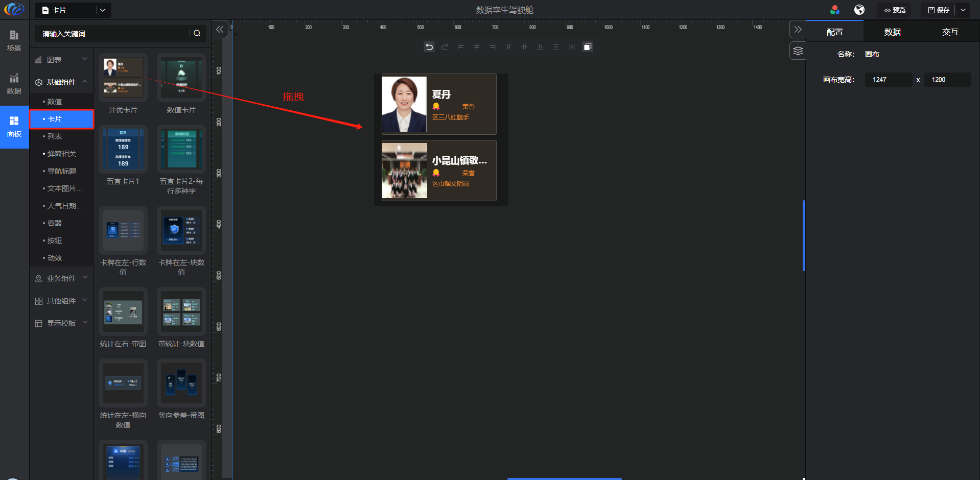The width and height of the screenshot is (980, 480).
Task: Switch to the 数据 tab
Action: 892,32
